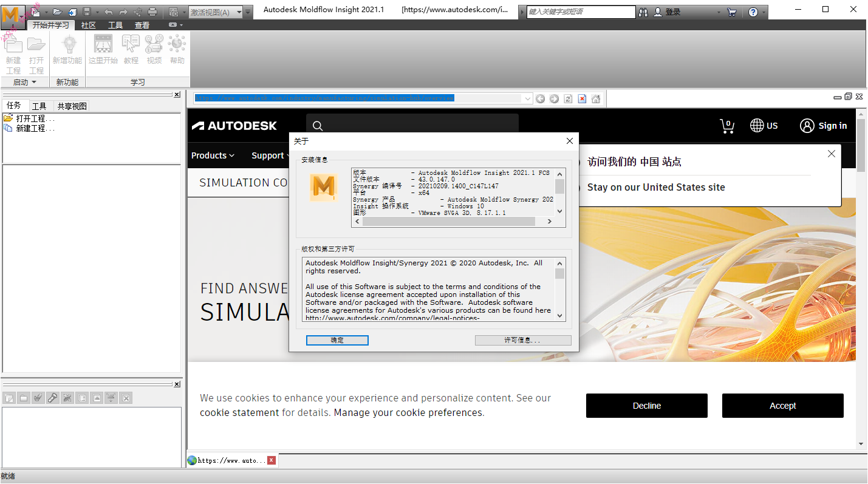
Task: Switch to the 查看 ribbon tab
Action: click(x=142, y=25)
